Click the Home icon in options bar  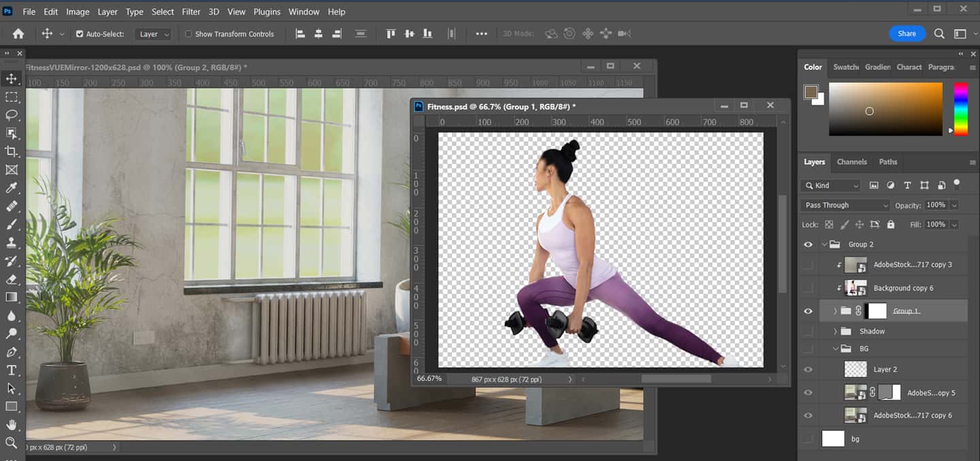[18, 33]
